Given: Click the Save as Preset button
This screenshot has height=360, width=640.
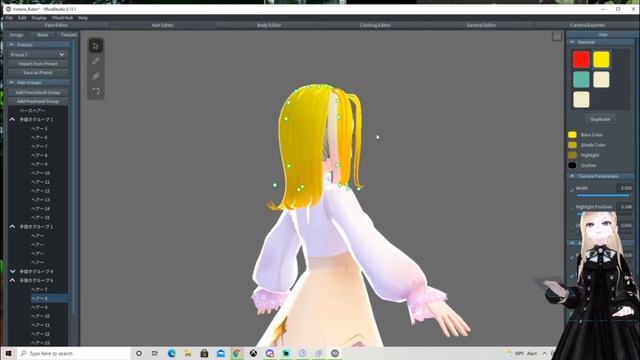Looking at the screenshot, I should click(38, 73).
